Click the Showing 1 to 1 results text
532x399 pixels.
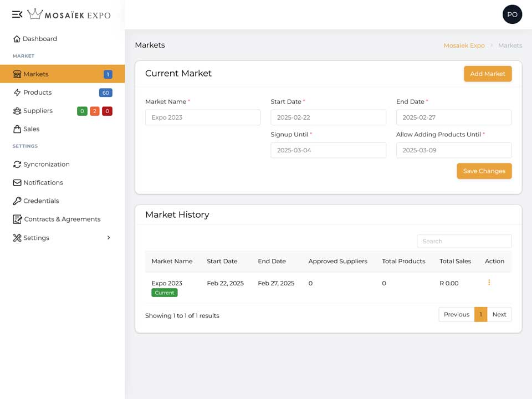pos(182,315)
